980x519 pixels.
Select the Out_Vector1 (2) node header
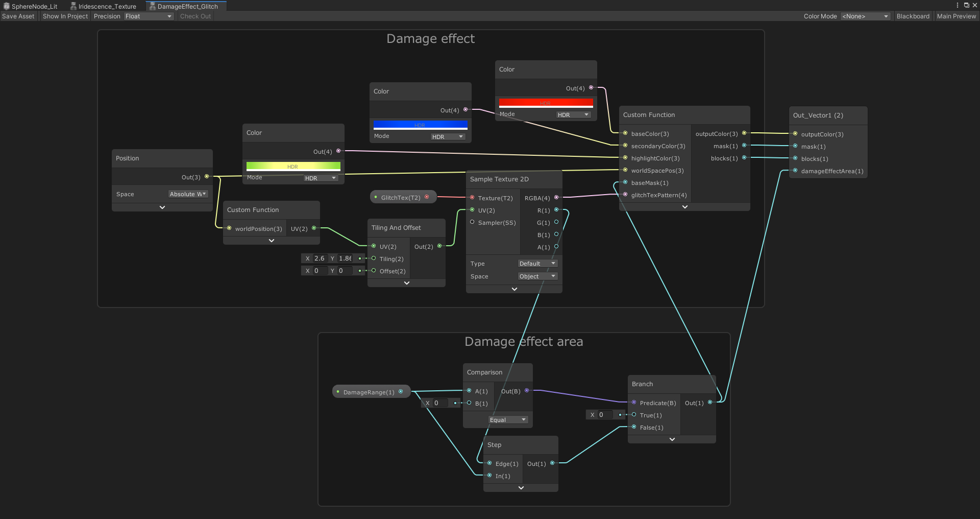[x=828, y=115]
